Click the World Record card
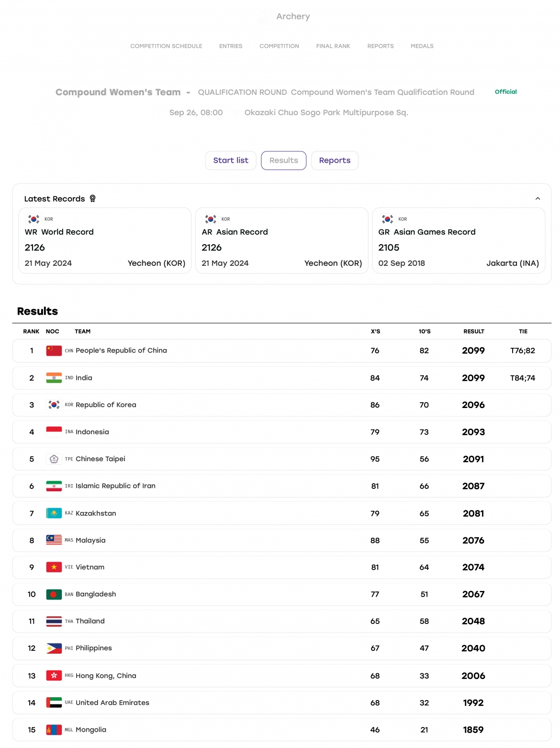The width and height of the screenshot is (560, 748). tap(105, 240)
